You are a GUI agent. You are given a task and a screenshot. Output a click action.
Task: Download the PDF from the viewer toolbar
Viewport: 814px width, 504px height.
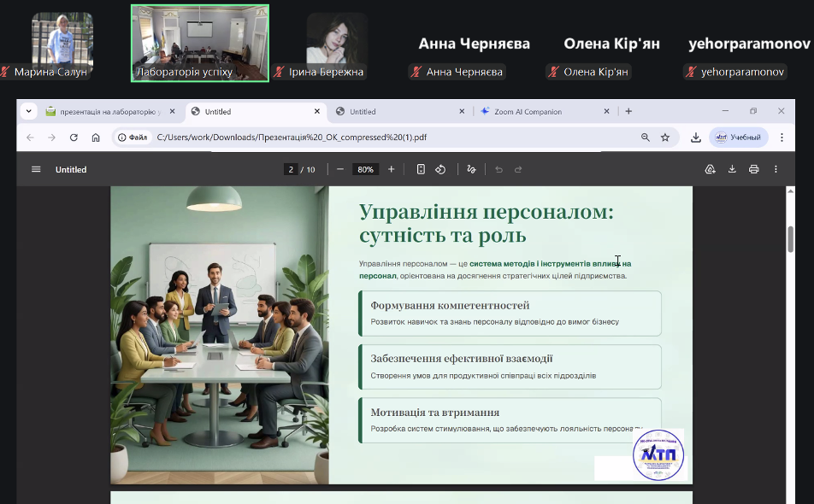(732, 169)
